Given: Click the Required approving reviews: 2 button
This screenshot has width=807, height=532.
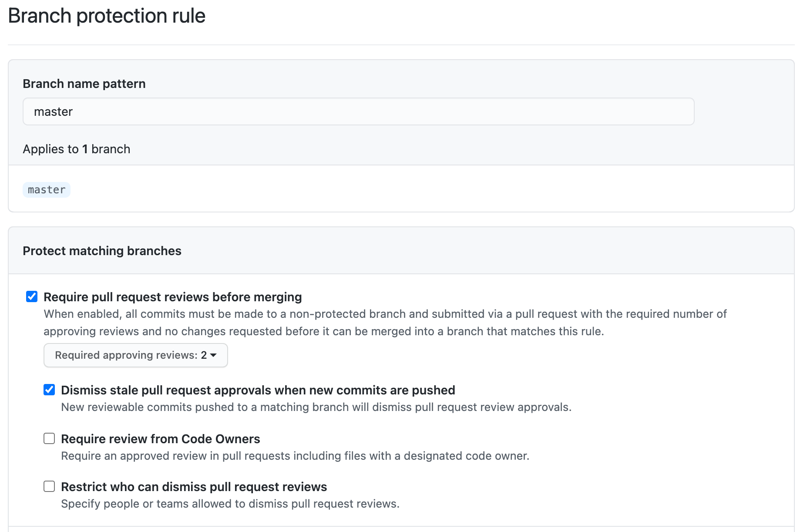Looking at the screenshot, I should (135, 355).
